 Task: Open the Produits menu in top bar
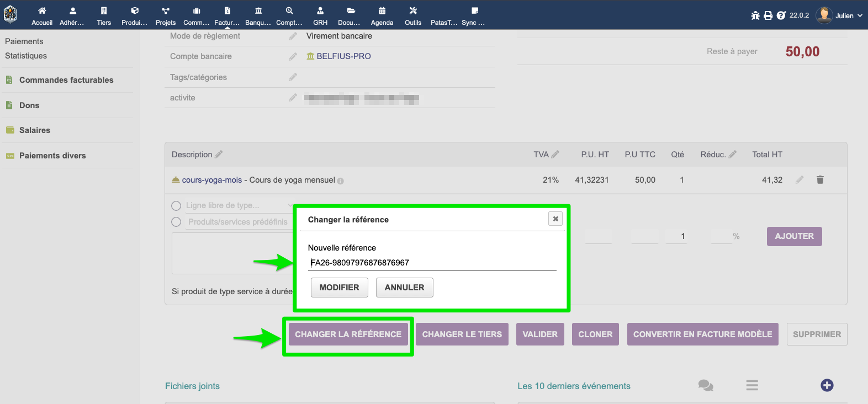tap(135, 16)
